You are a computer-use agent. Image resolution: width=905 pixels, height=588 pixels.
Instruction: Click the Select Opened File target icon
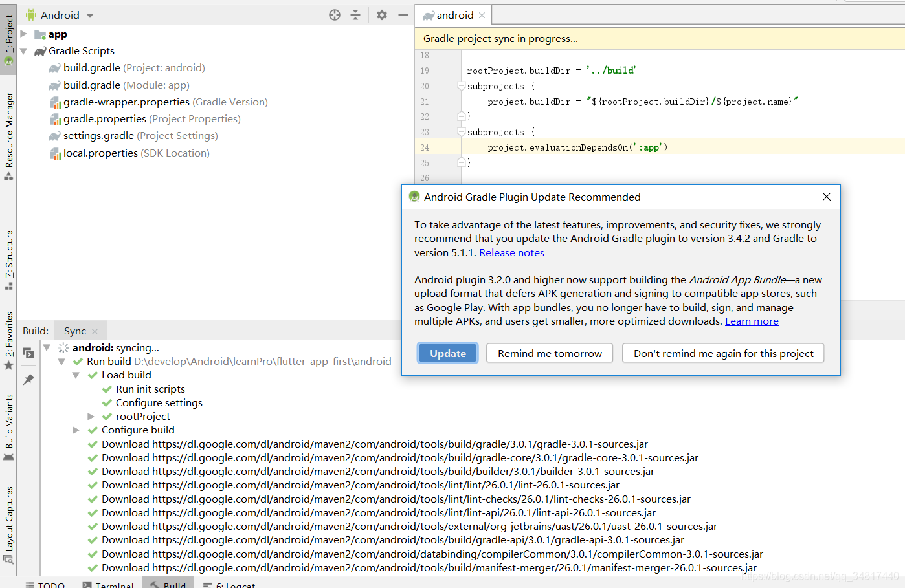click(x=335, y=15)
